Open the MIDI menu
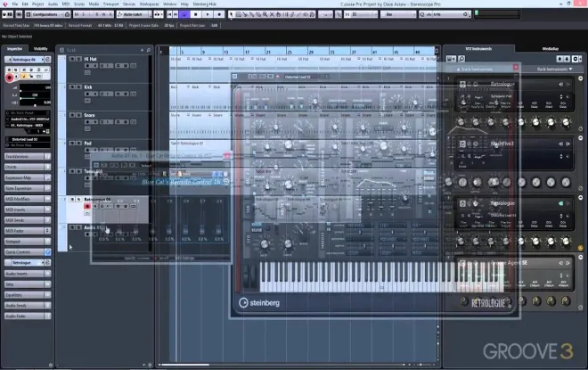The image size is (588, 370). point(66,4)
